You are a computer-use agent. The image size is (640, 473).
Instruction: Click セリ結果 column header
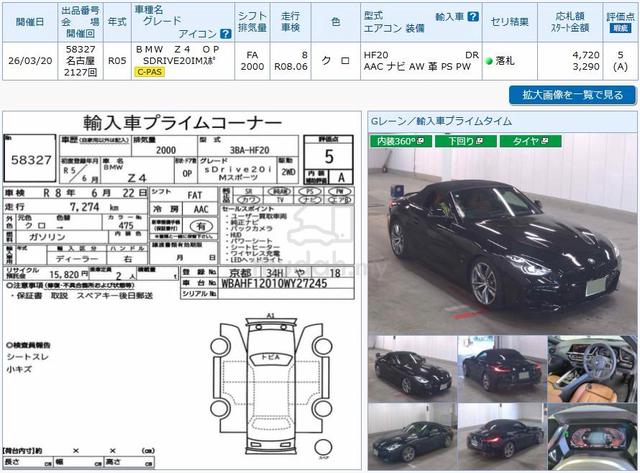click(509, 22)
